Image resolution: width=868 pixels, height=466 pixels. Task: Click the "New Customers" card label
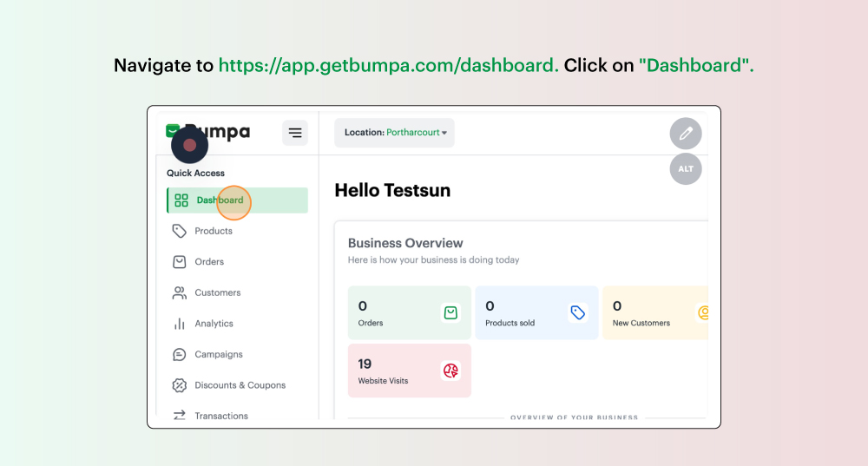(641, 323)
